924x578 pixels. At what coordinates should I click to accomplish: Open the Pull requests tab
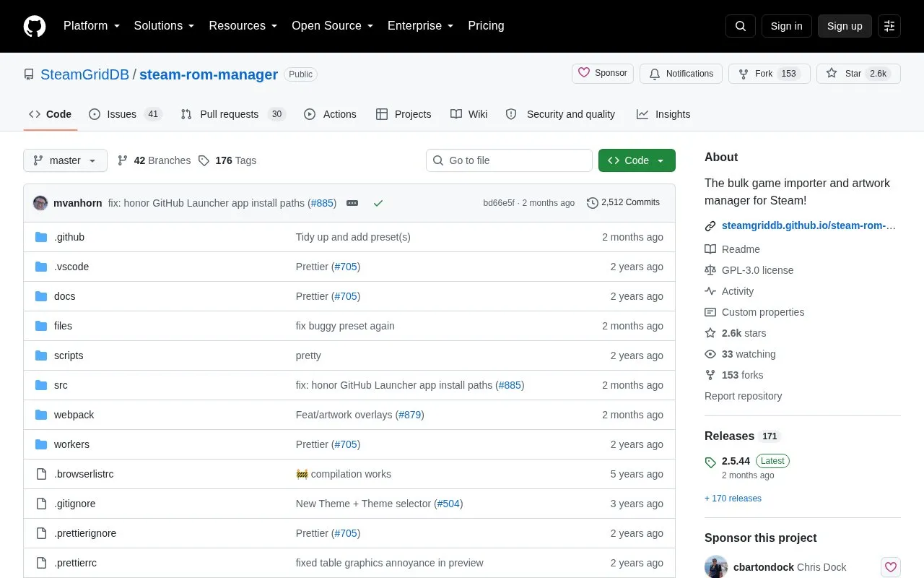click(233, 114)
